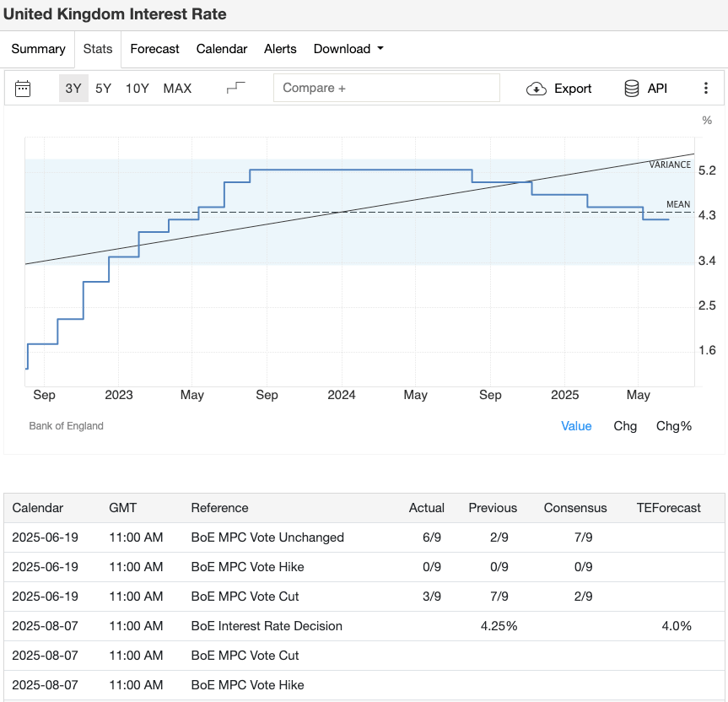Enable the MAX time range
Image resolution: width=728 pixels, height=702 pixels.
tap(177, 88)
